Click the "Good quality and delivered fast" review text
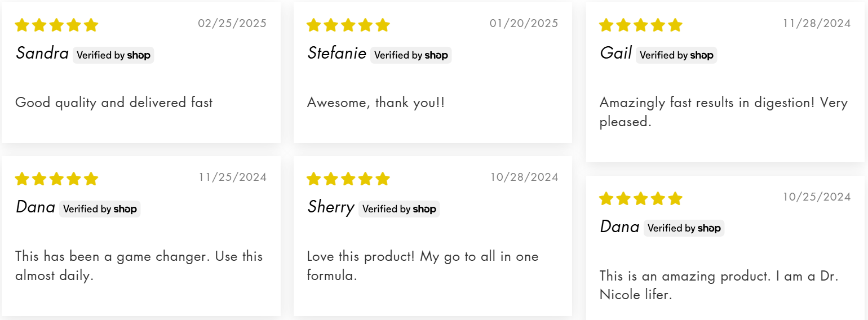Image resolution: width=868 pixels, height=320 pixels. click(x=114, y=103)
